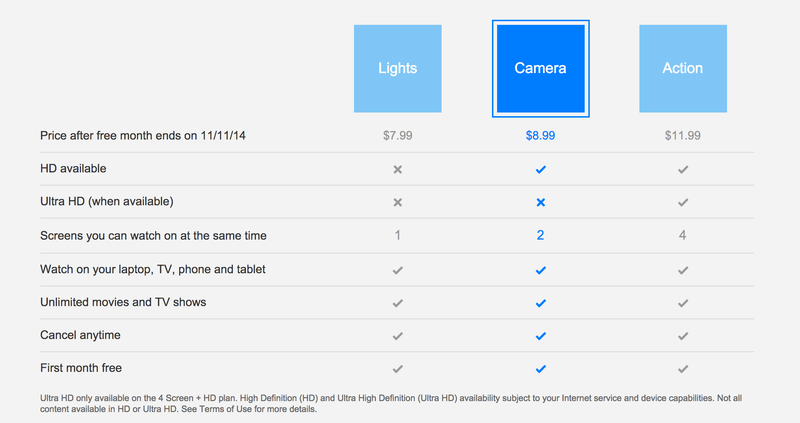Click the HD available X icon for Lights

(397, 169)
